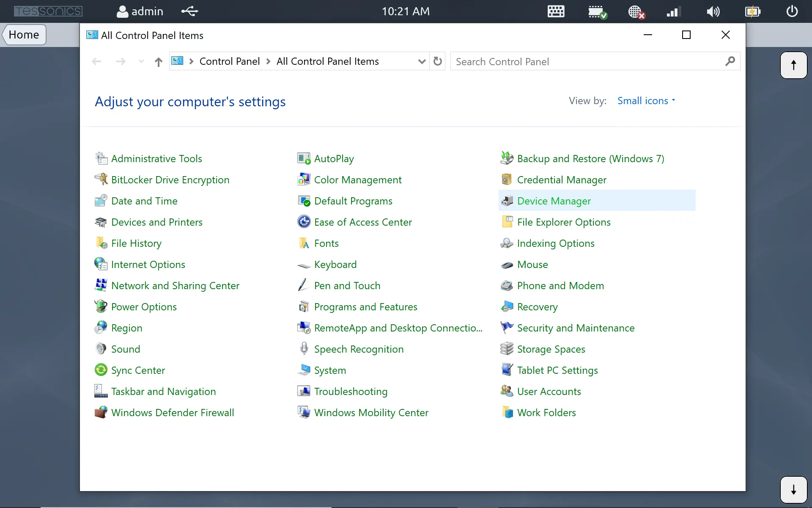Click the admin user profile icon
The width and height of the screenshot is (812, 508).
123,11
